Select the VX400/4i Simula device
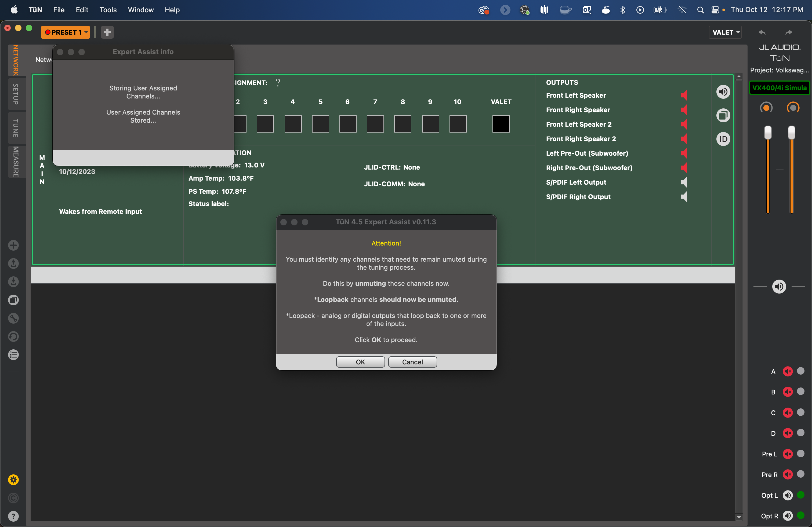 [x=779, y=87]
